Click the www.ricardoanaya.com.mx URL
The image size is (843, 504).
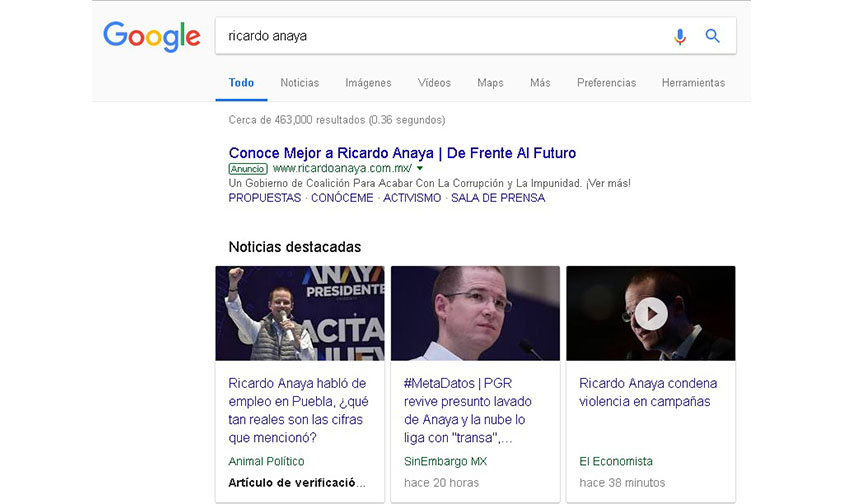(x=342, y=168)
